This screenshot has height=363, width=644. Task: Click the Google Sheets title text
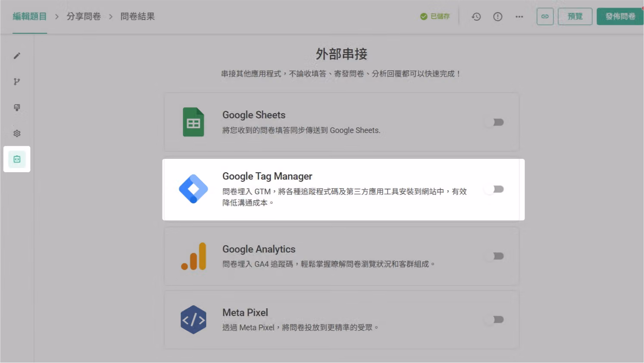click(254, 115)
